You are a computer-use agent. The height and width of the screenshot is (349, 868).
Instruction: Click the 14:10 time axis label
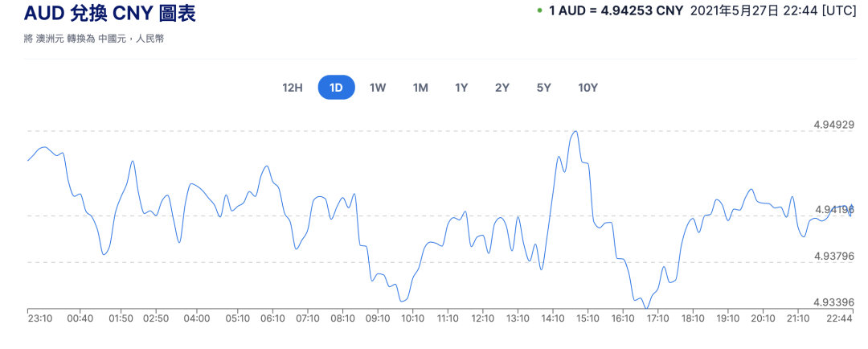click(552, 318)
